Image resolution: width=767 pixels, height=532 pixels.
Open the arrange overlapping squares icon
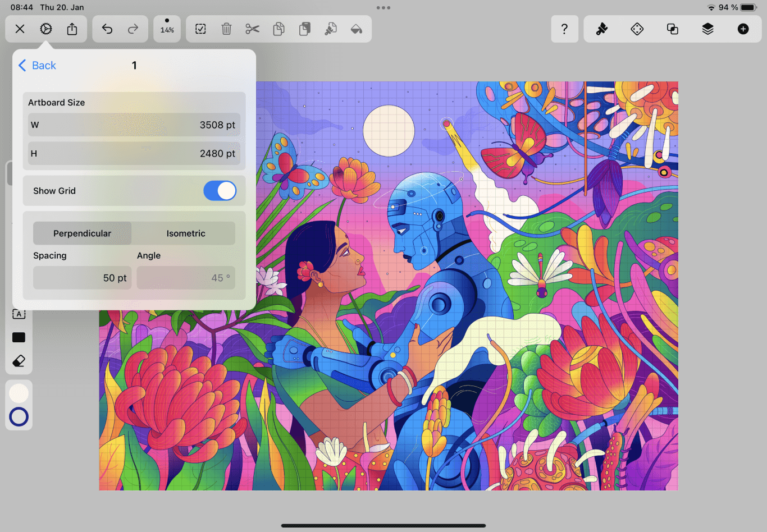pyautogui.click(x=673, y=29)
